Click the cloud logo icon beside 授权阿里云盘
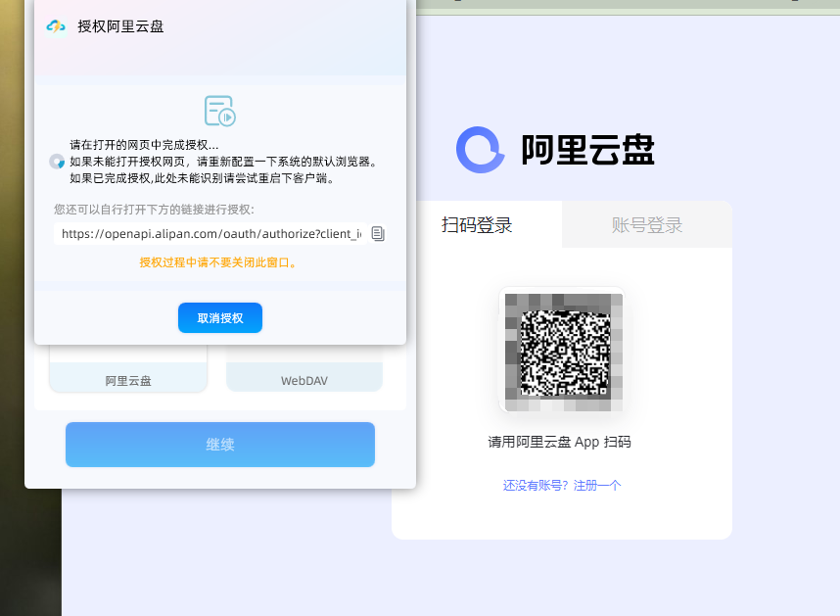 click(56, 26)
